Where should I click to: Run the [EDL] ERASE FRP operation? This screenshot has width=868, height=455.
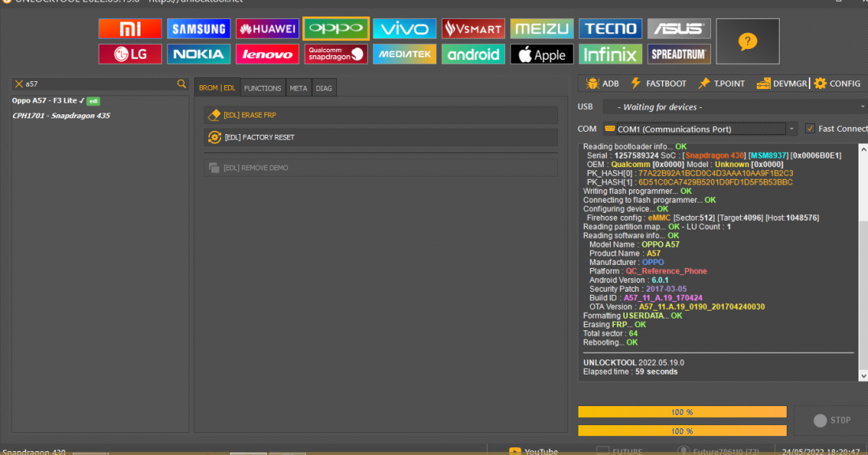coord(381,115)
